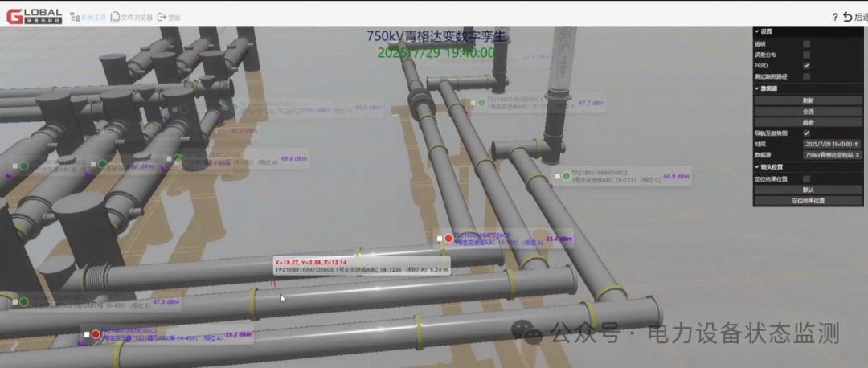Image resolution: width=868 pixels, height=368 pixels.
Task: Click the -67.7 dBm reading
Action: pyautogui.click(x=592, y=103)
